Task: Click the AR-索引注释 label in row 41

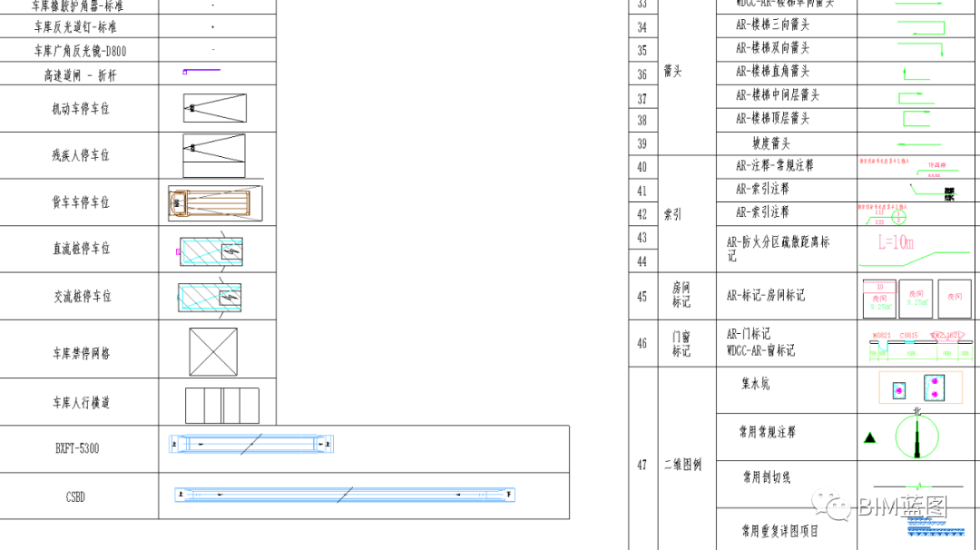Action: pos(762,188)
